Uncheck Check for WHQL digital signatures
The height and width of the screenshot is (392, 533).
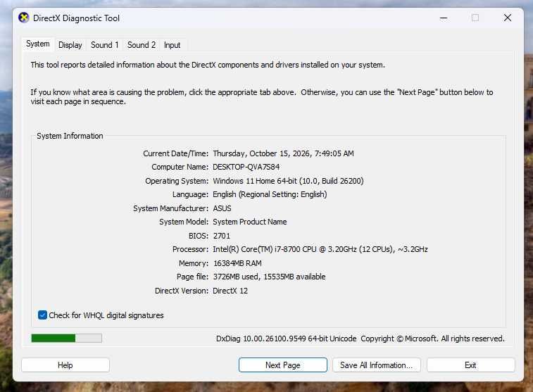[42, 315]
